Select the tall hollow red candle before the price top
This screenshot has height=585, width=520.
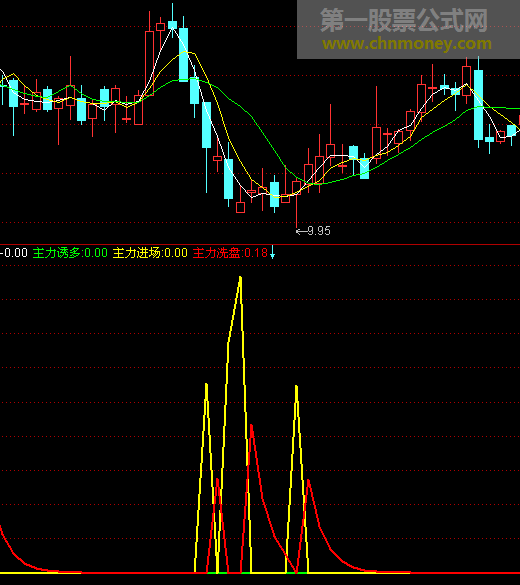point(149,63)
